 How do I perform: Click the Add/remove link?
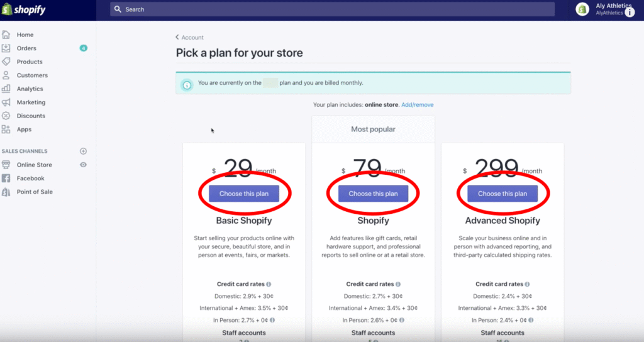(418, 105)
